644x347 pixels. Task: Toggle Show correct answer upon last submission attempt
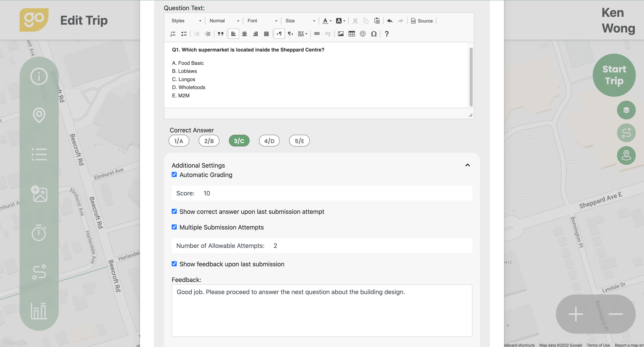(174, 211)
